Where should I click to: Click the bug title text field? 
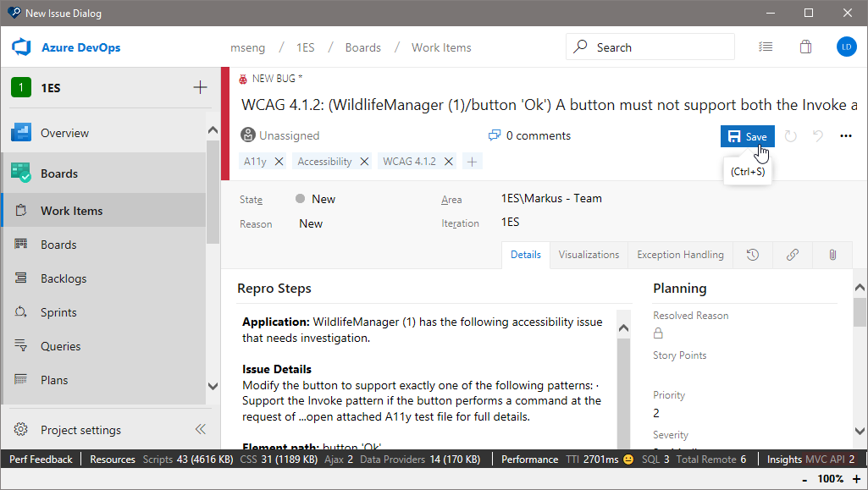[x=549, y=105]
